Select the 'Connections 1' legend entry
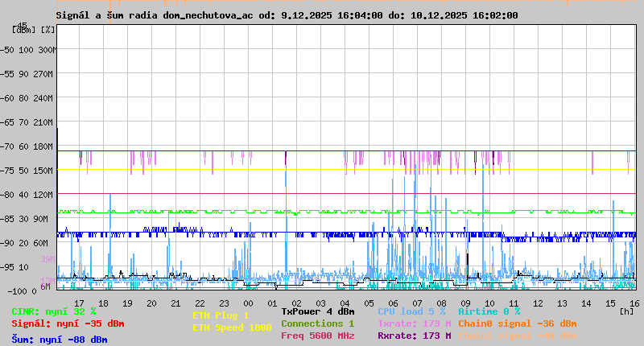644x346 pixels. click(x=318, y=323)
